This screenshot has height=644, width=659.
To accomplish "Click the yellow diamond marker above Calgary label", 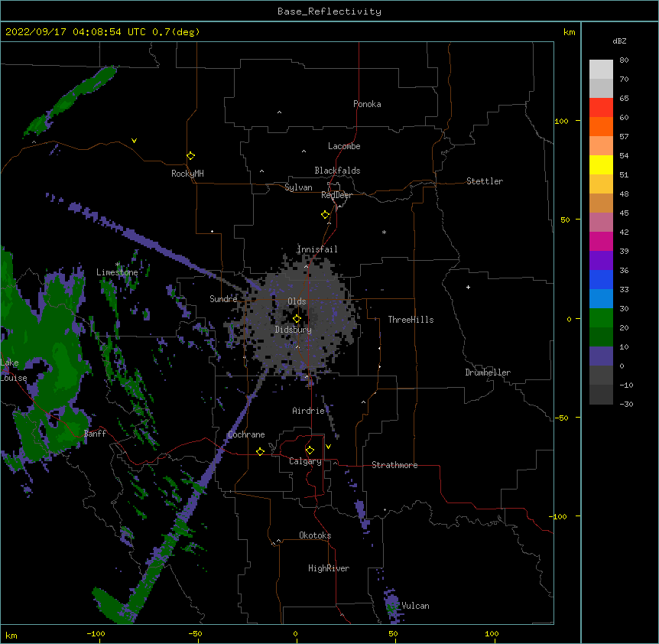I will point(310,450).
